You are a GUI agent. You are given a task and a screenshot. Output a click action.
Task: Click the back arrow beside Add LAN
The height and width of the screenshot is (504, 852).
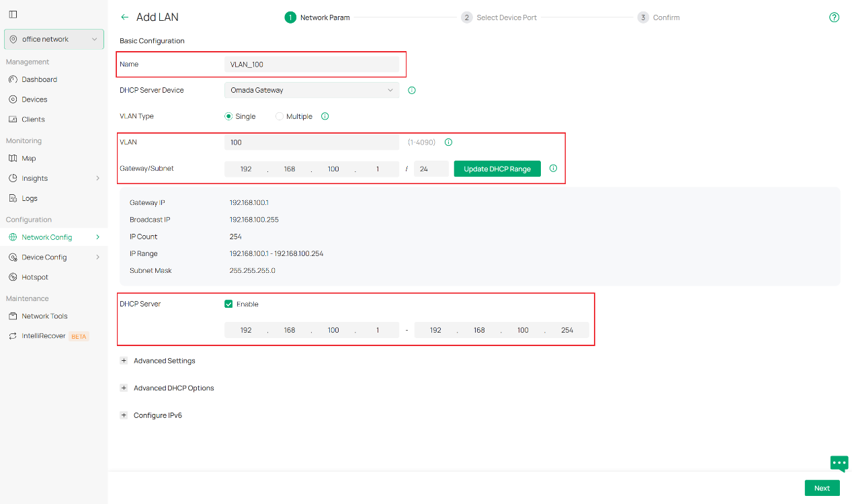124,17
